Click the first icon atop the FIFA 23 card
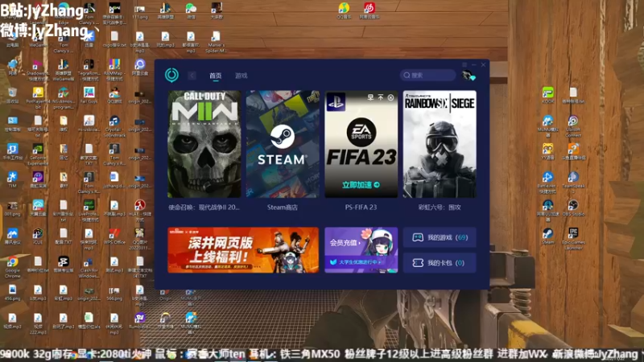The height and width of the screenshot is (362, 644). click(370, 97)
